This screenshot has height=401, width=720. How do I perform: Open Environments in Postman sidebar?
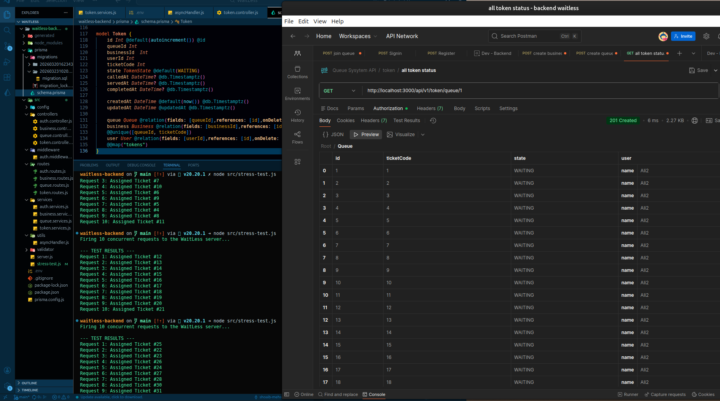click(297, 94)
